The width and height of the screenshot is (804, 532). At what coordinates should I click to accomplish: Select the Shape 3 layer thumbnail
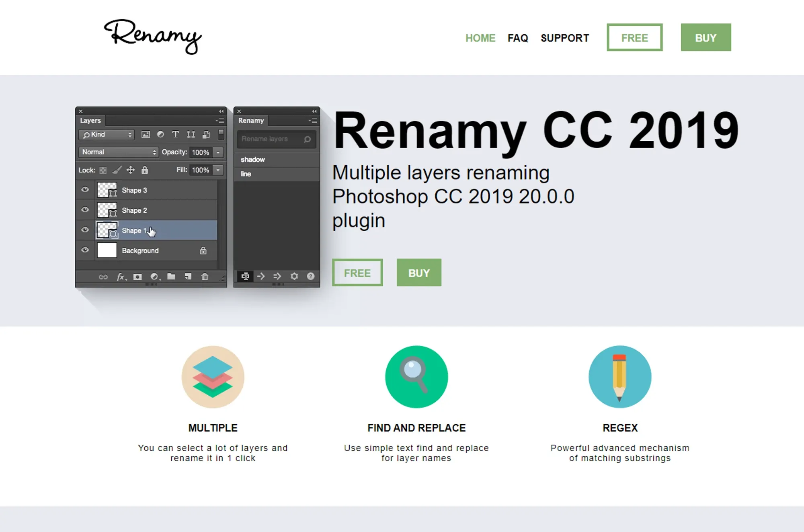click(x=107, y=190)
